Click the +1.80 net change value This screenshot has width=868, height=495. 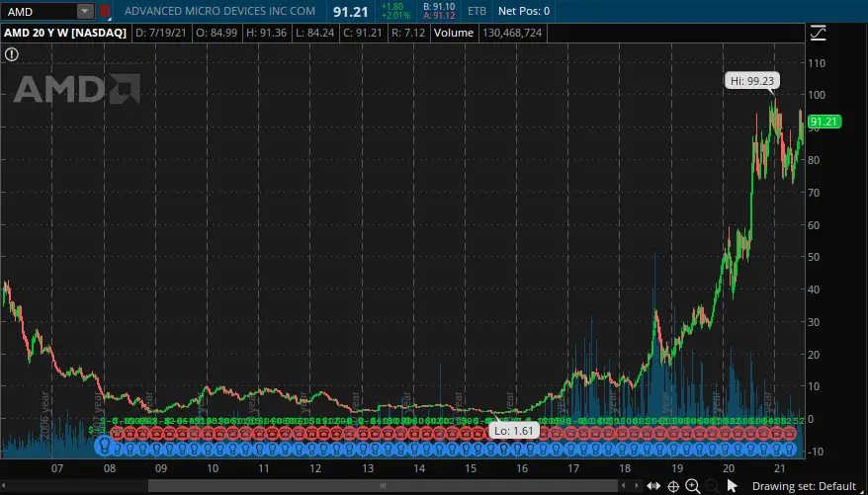[392, 7]
